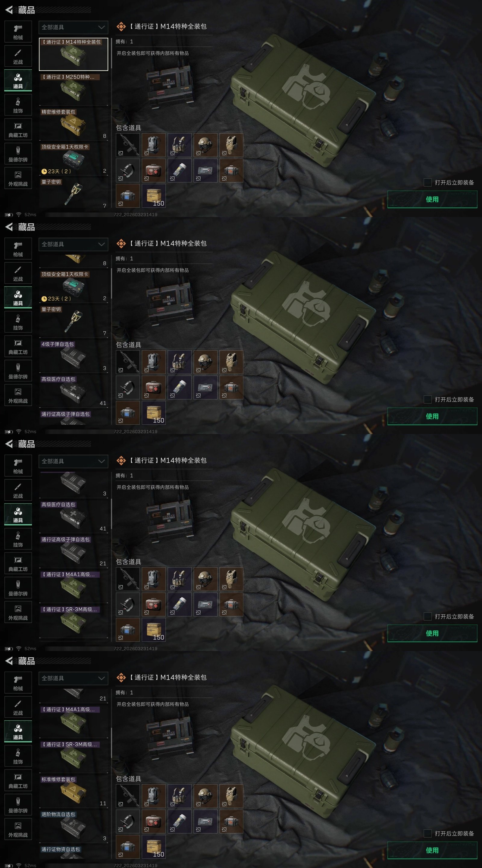Screen dimensions: 482x868
Task: Toggle 打开后立即装备 checkbox in second screenshot
Action: coord(427,399)
